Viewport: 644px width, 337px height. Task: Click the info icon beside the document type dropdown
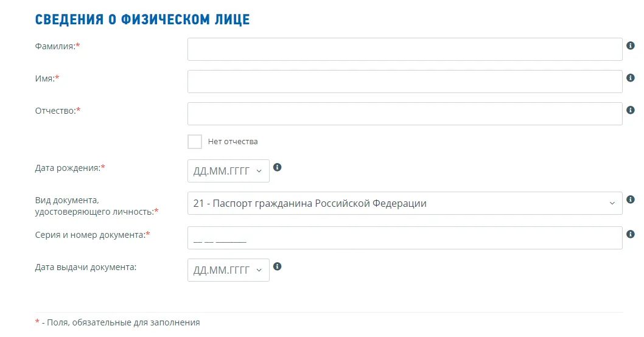[x=631, y=200]
